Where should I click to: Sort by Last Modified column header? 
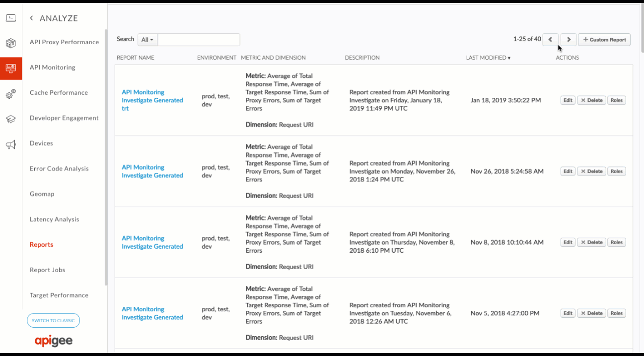[x=488, y=58]
